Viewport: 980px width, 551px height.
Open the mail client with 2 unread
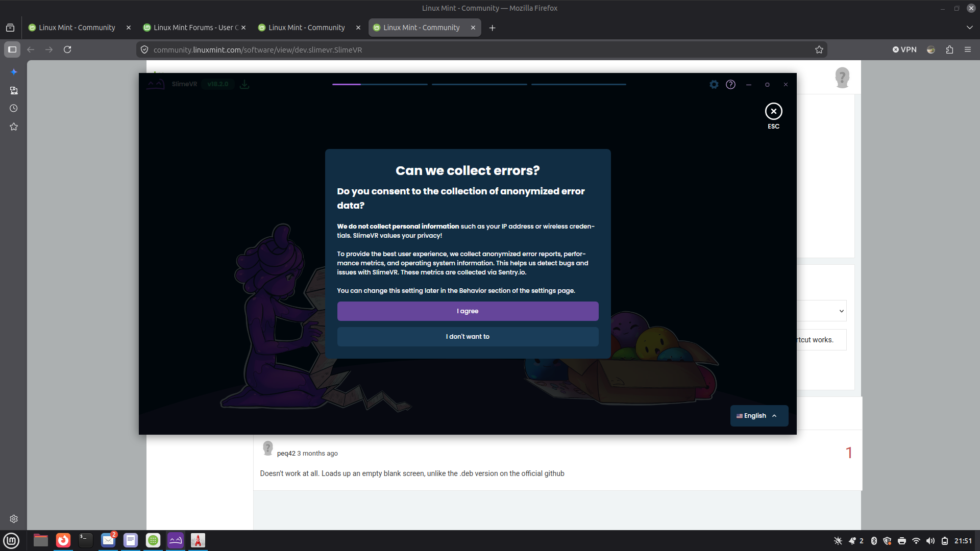pos(108,540)
